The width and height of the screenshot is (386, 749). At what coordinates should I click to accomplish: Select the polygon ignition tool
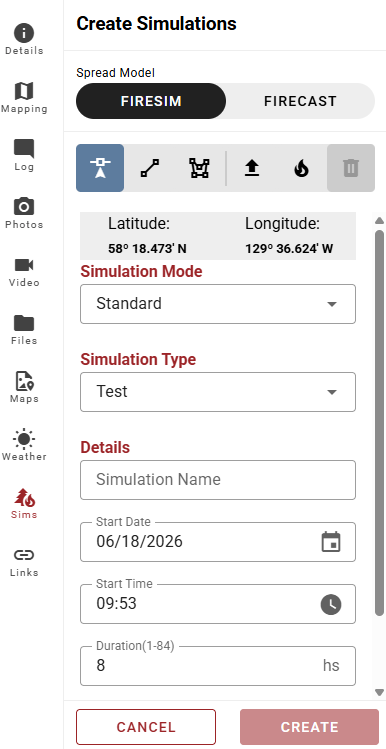point(199,168)
